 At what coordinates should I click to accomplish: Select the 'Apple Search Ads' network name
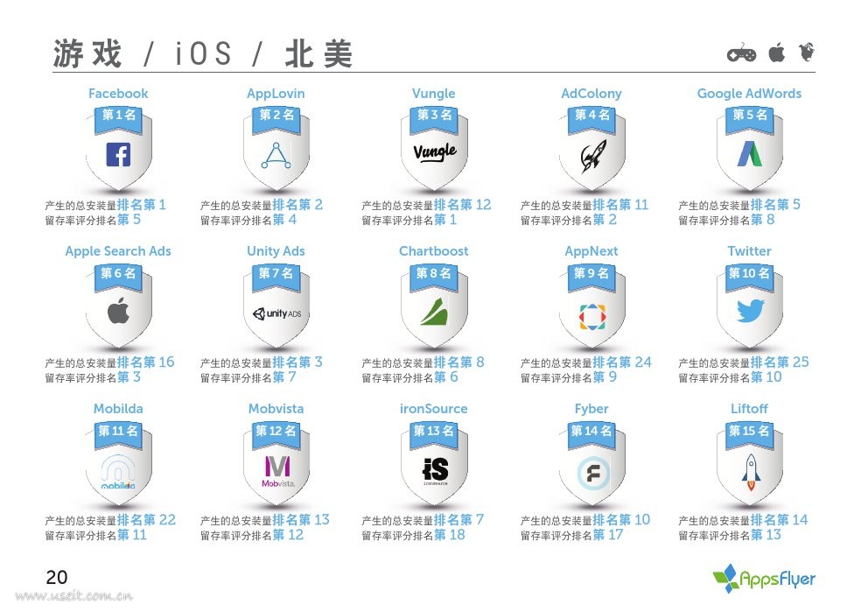(118, 251)
